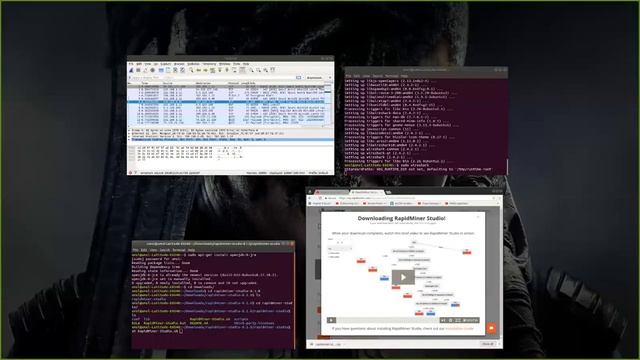Click Show all in the download bar

pyautogui.click(x=488, y=344)
